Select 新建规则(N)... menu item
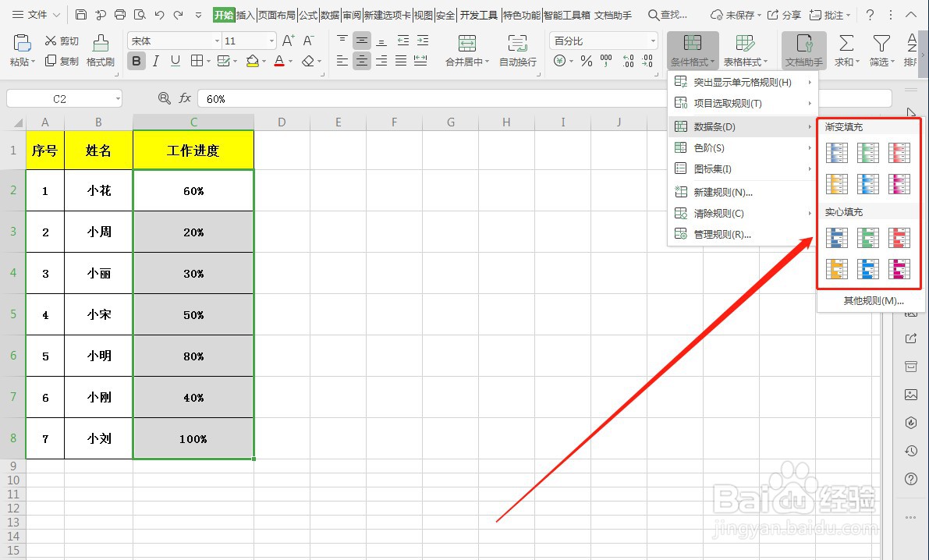929x560 pixels. [x=743, y=192]
